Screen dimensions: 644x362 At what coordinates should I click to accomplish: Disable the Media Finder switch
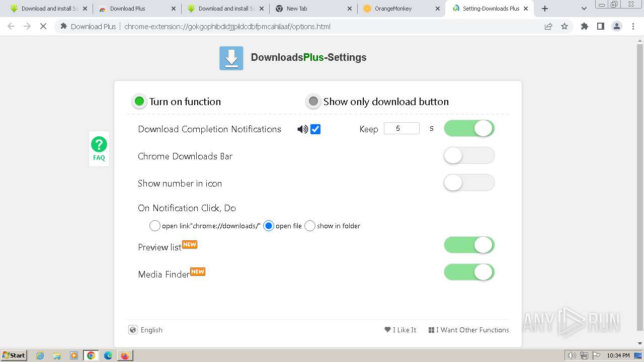point(469,273)
